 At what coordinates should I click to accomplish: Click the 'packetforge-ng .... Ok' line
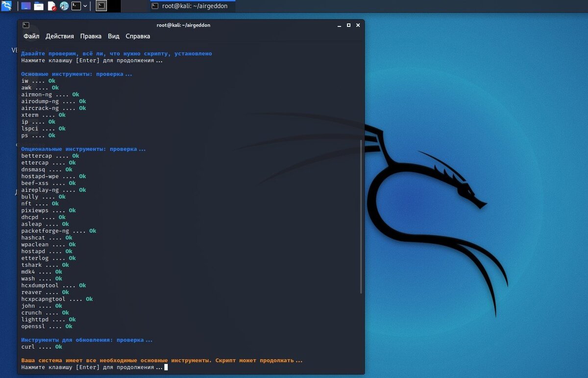pyautogui.click(x=59, y=231)
